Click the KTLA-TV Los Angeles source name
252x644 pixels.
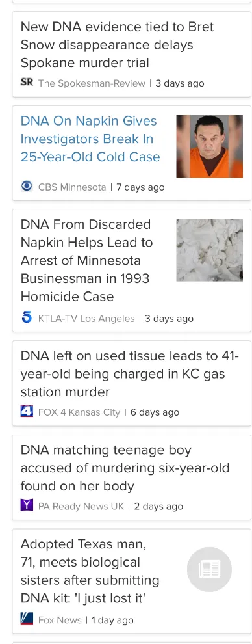[x=86, y=318]
